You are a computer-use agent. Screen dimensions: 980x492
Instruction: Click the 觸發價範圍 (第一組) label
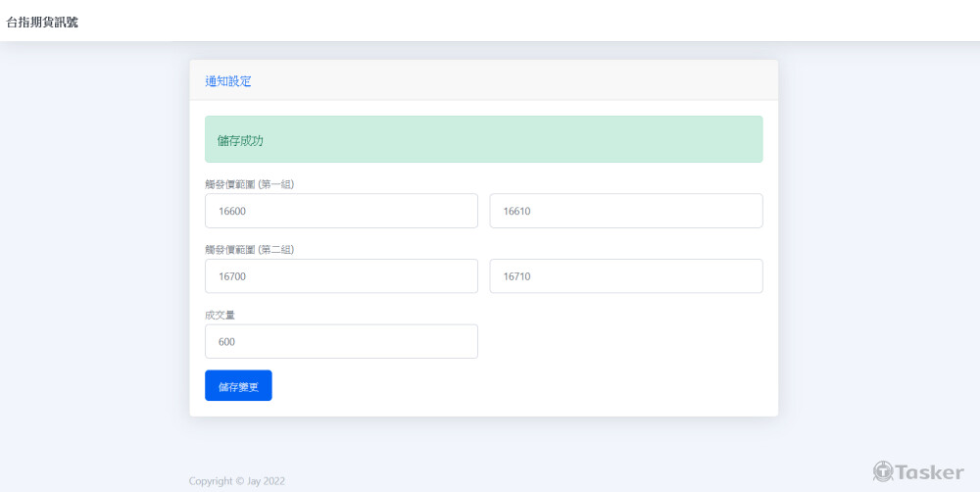tap(250, 184)
